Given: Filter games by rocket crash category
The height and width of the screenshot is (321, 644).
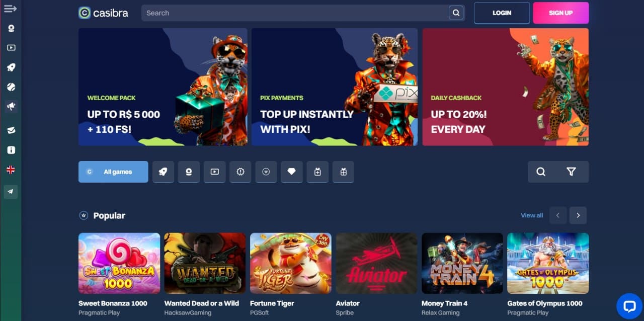Looking at the screenshot, I should 163,172.
